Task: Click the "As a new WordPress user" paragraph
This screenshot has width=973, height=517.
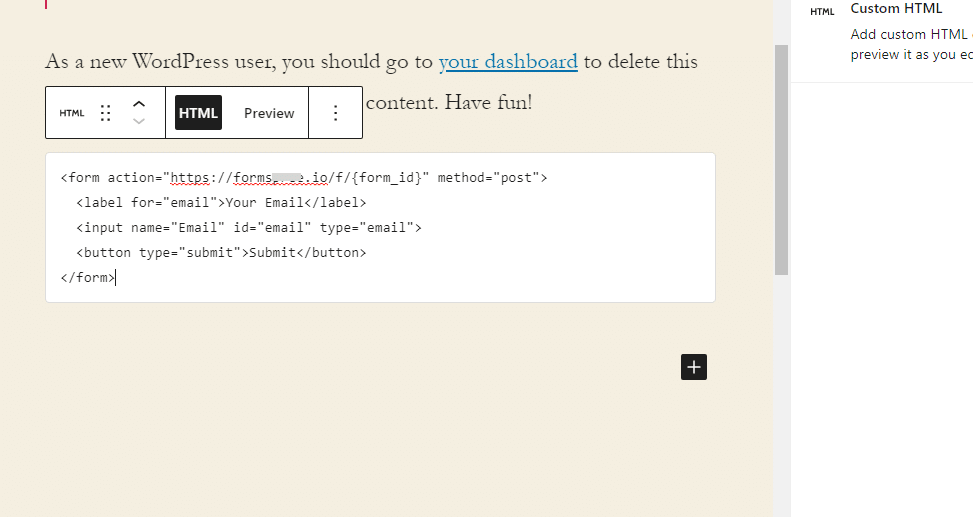Action: tap(240, 61)
